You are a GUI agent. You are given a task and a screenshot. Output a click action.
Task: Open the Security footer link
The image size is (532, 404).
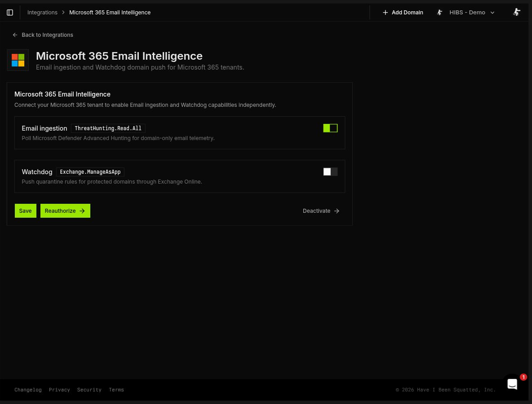pos(89,390)
